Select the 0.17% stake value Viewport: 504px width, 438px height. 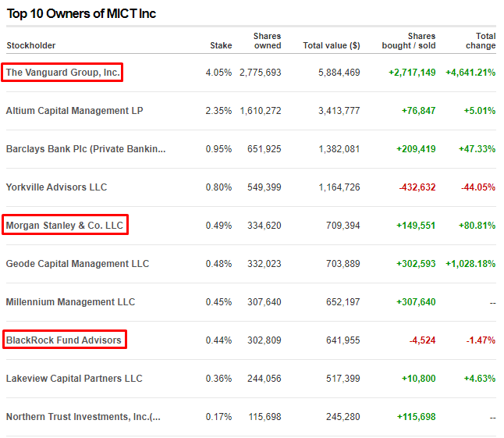219,417
